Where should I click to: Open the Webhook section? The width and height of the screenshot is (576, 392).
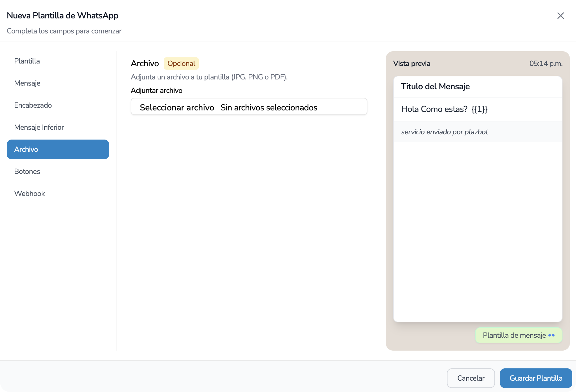point(58,194)
